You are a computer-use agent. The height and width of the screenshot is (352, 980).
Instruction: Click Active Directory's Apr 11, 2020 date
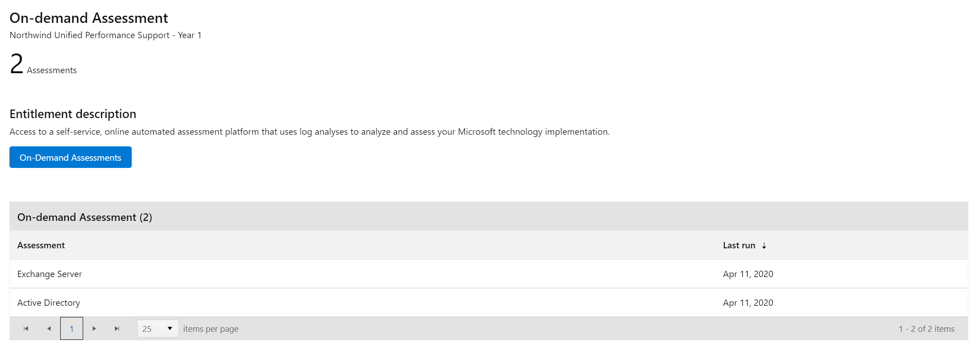748,303
